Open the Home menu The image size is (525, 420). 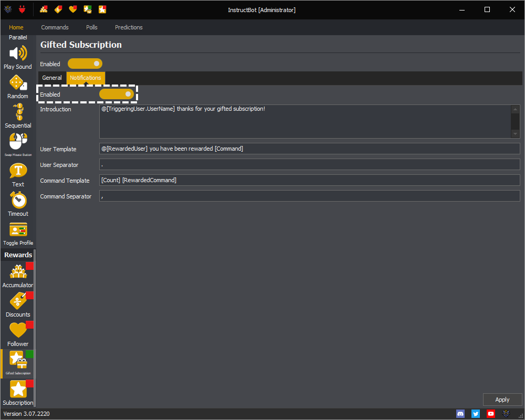tap(16, 27)
